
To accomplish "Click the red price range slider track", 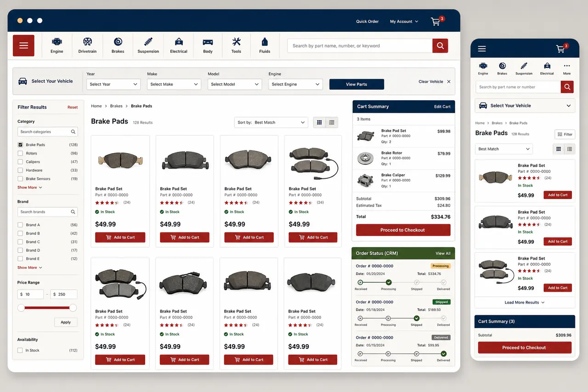I will pyautogui.click(x=47, y=308).
